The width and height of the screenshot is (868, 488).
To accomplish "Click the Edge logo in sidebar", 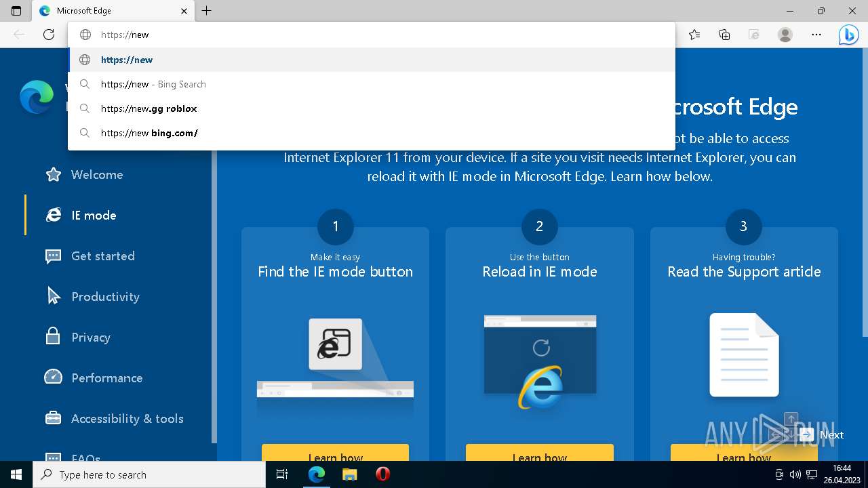I will [37, 97].
